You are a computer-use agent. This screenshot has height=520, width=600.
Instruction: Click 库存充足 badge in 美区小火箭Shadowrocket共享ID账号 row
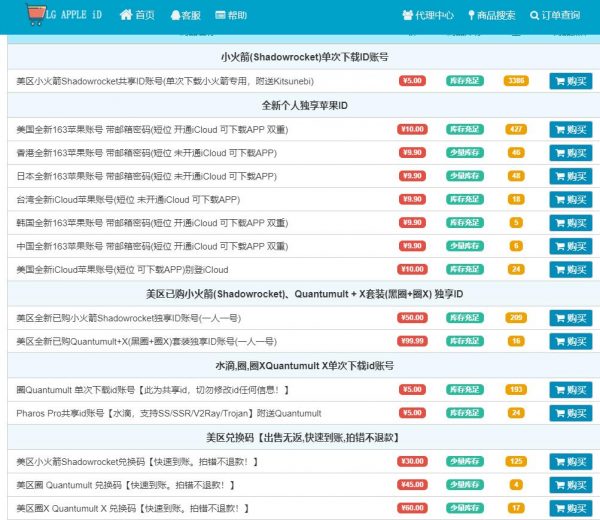[465, 81]
